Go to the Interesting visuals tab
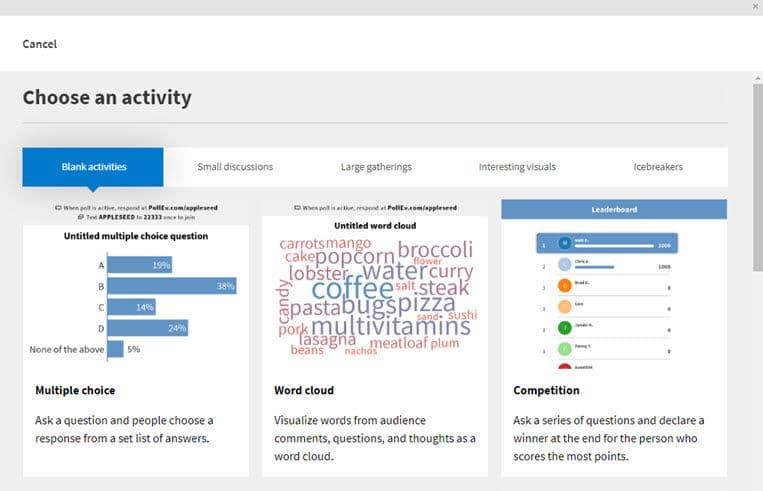 click(517, 167)
